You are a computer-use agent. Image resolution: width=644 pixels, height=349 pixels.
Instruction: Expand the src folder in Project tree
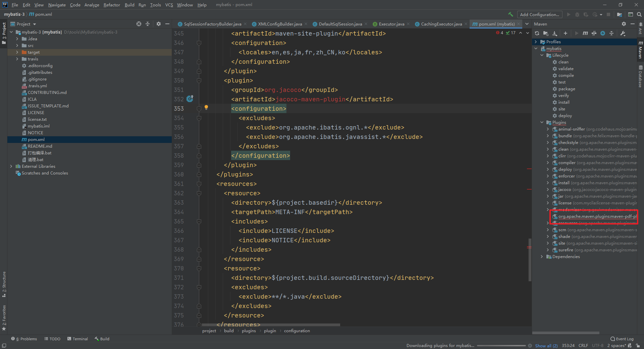(x=17, y=46)
